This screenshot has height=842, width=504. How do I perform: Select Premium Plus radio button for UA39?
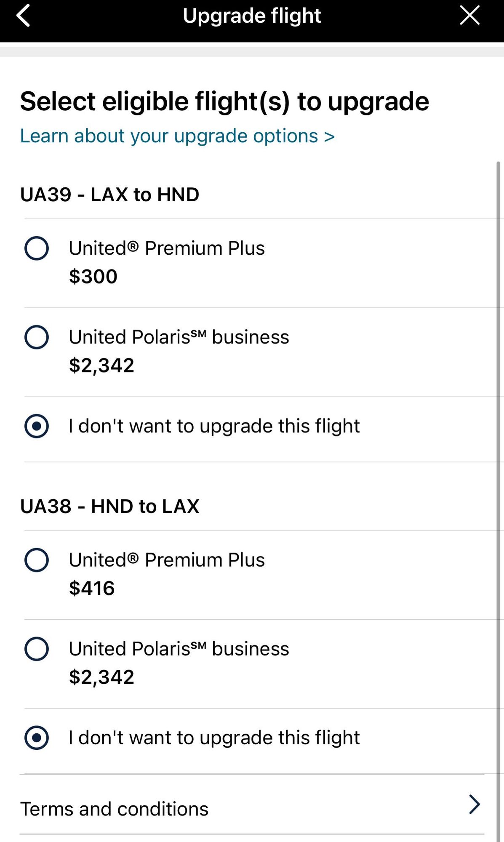coord(37,248)
